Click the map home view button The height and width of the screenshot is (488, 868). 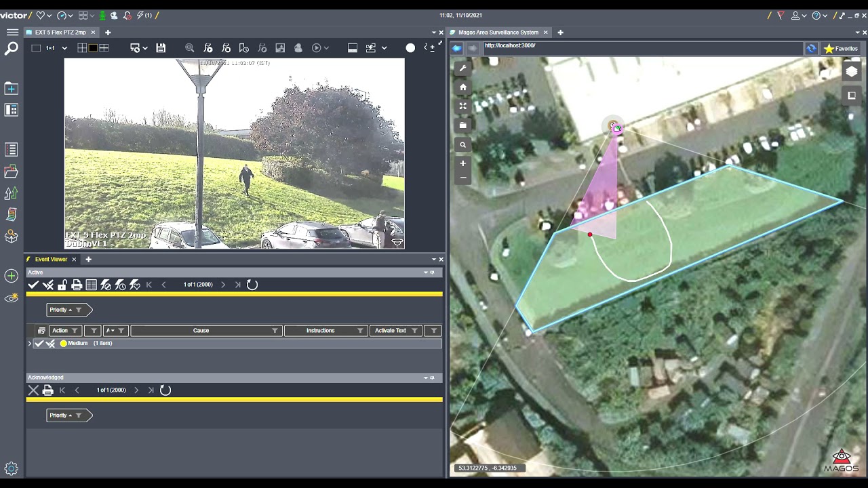click(463, 87)
